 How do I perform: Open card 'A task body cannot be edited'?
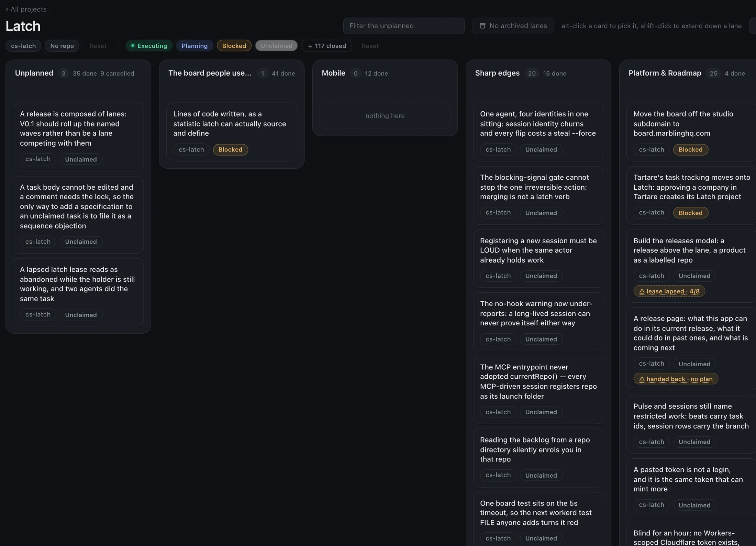78,215
